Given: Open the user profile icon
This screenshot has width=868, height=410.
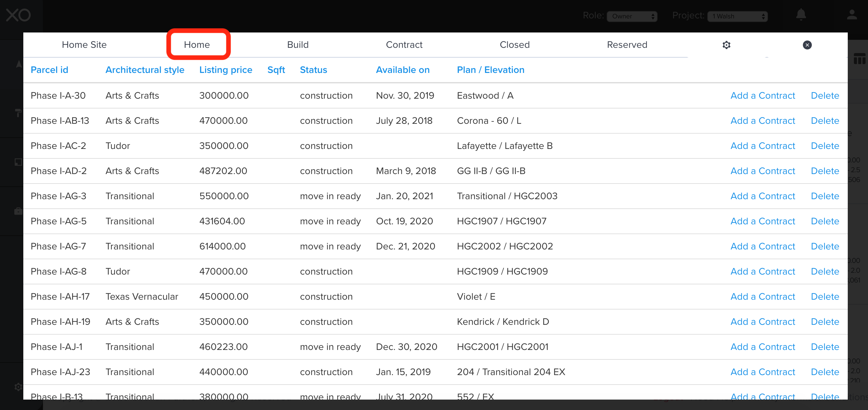Looking at the screenshot, I should [x=852, y=15].
